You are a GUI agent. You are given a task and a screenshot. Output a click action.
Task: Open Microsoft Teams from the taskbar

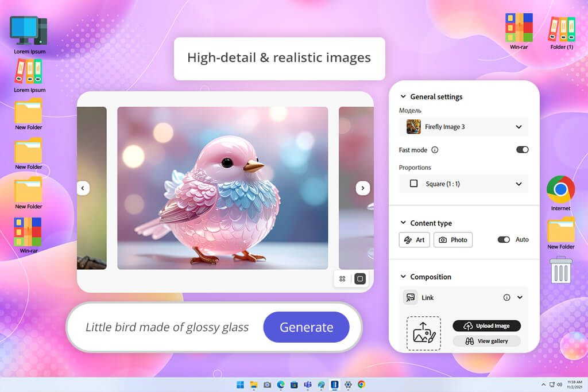click(308, 385)
